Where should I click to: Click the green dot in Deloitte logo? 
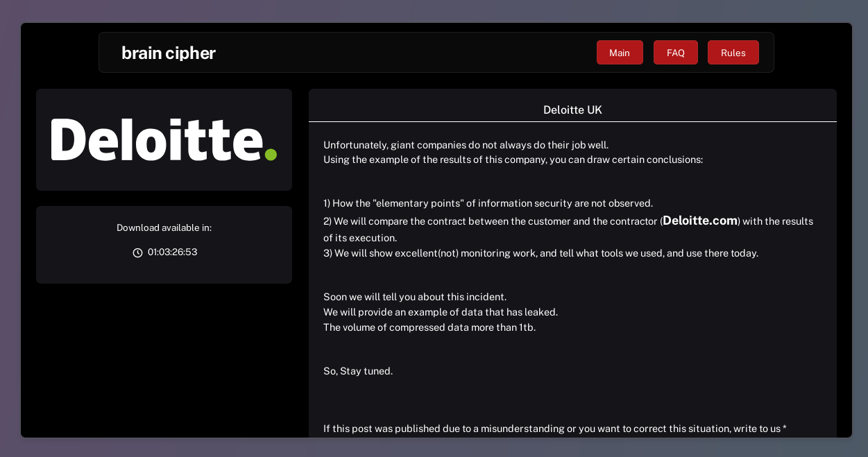click(271, 155)
